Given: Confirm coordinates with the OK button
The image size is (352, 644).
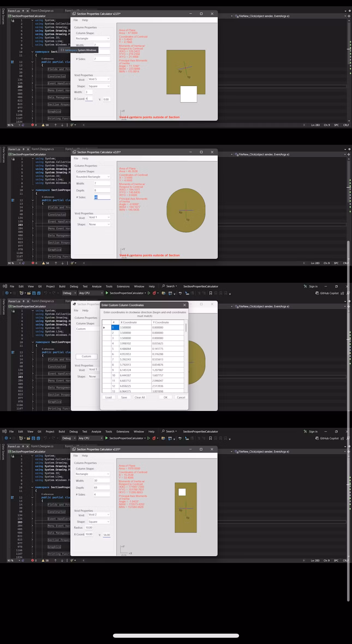Looking at the screenshot, I should tap(165, 397).
